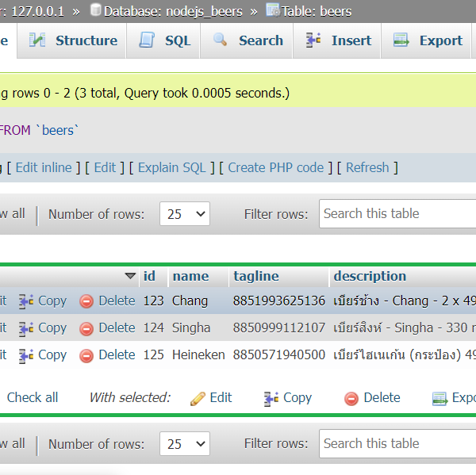Click the database icon in breadcrumb

pos(96,10)
